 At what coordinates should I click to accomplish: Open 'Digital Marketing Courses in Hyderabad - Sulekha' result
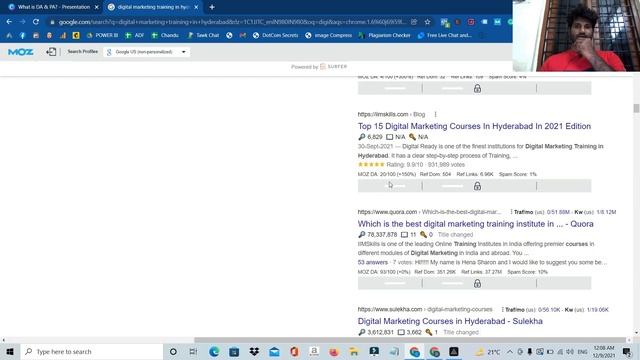click(450, 321)
